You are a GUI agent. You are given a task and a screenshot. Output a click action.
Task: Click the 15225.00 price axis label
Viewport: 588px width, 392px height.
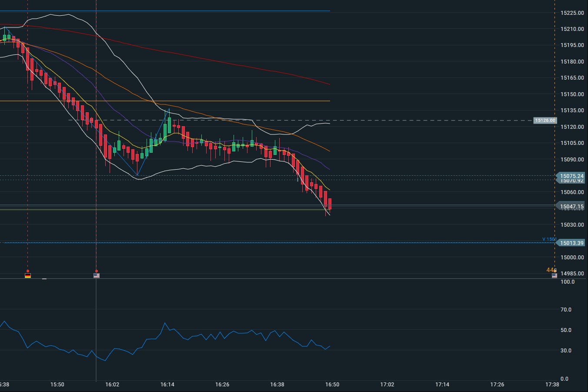[x=572, y=13]
